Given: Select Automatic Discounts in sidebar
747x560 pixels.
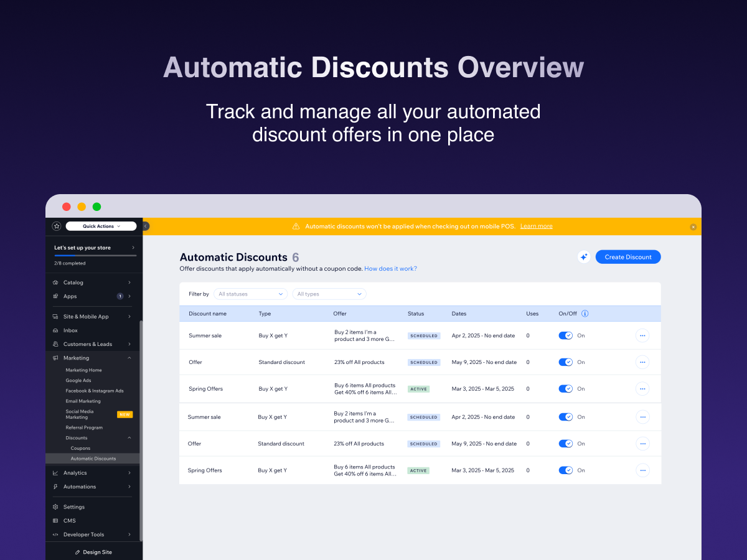Looking at the screenshot, I should (x=93, y=459).
